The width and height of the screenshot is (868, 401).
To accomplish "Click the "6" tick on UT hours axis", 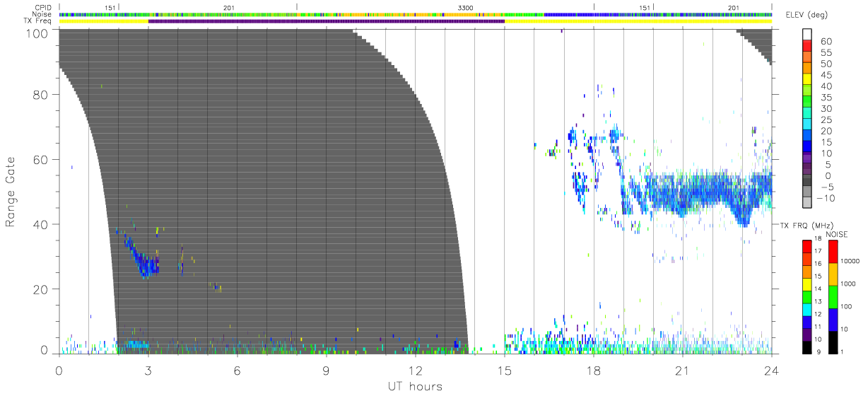I will [237, 371].
